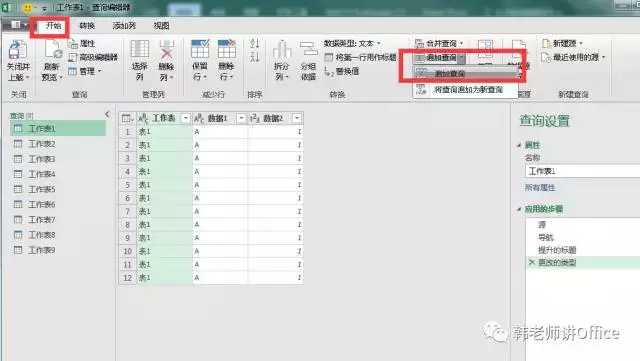Expand the 管理 dropdown
This screenshot has height=361, width=640.
click(x=100, y=71)
